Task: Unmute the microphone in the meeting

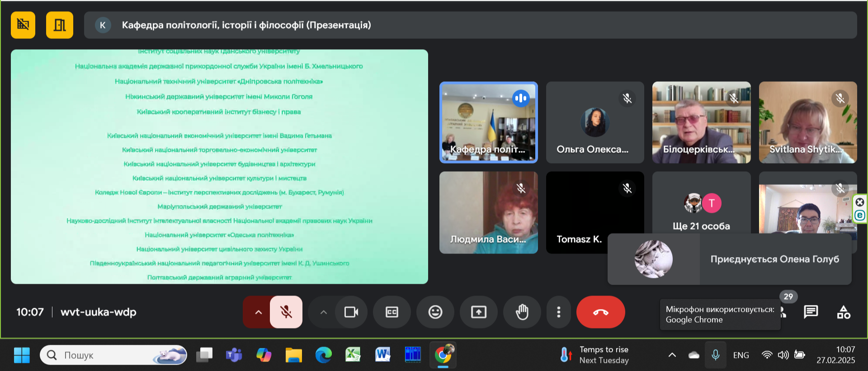Action: tap(286, 312)
